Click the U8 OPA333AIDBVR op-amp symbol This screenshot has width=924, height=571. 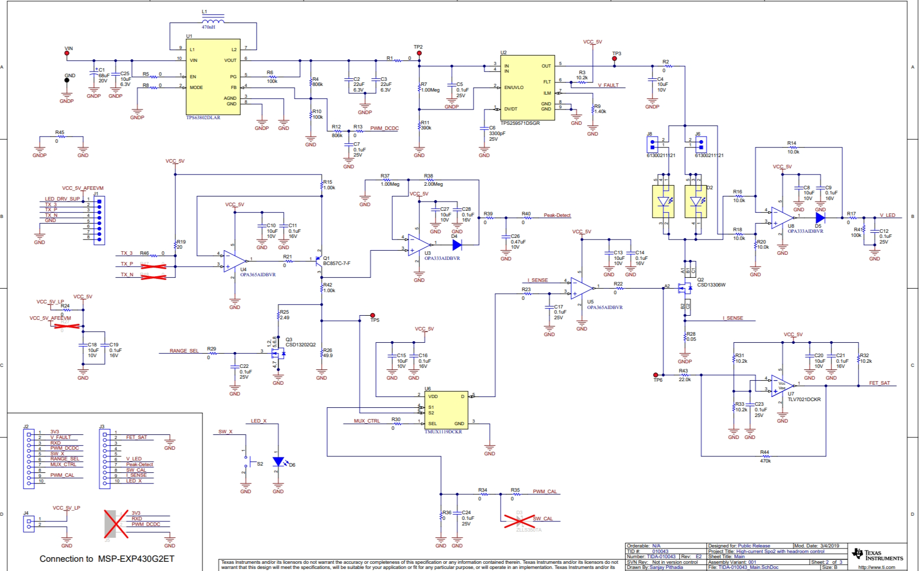(782, 218)
